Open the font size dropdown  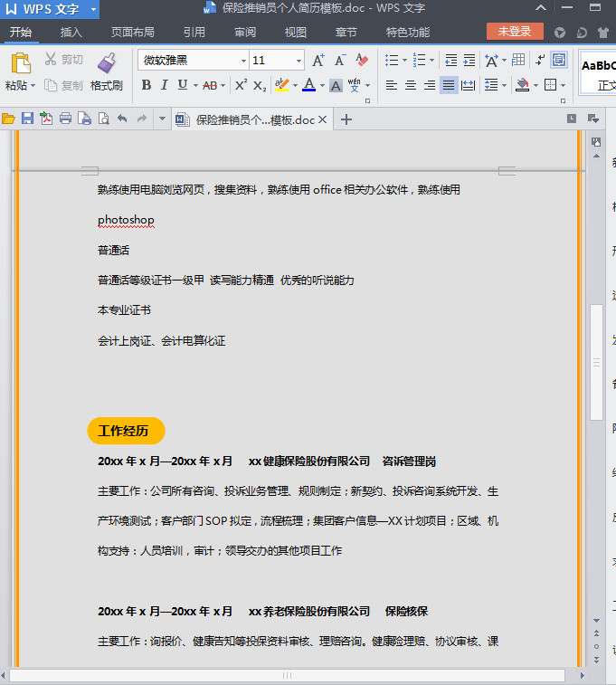click(299, 61)
